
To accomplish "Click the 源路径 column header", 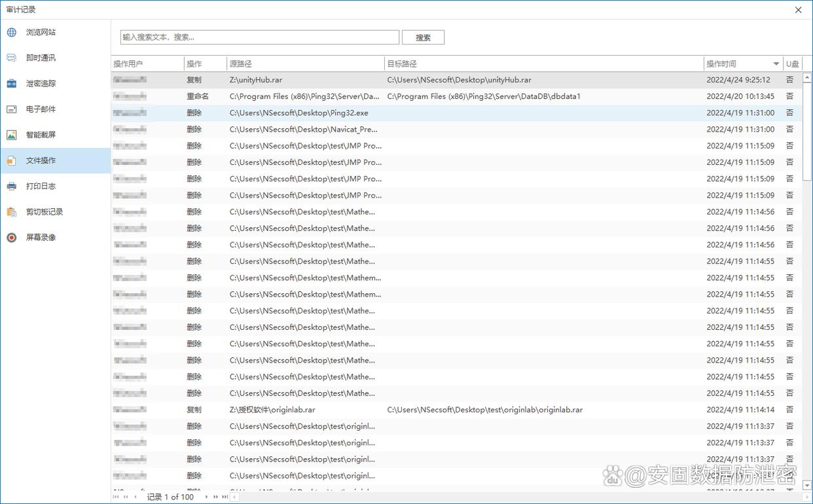I will 305,64.
